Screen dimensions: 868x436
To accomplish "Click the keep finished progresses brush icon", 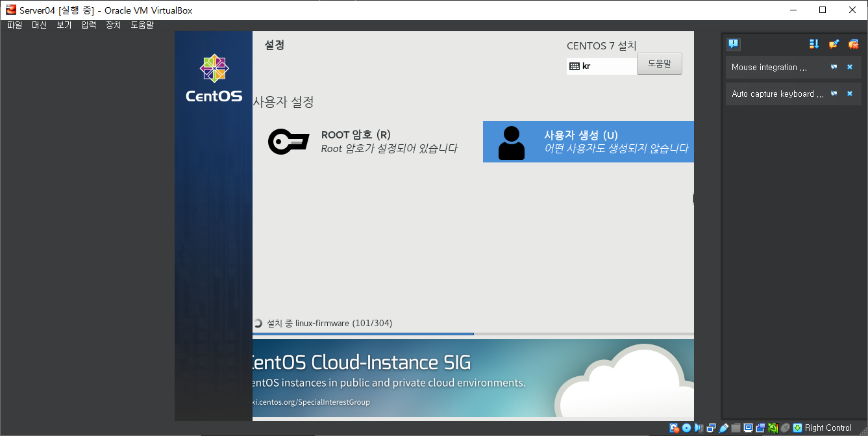I will tap(834, 44).
